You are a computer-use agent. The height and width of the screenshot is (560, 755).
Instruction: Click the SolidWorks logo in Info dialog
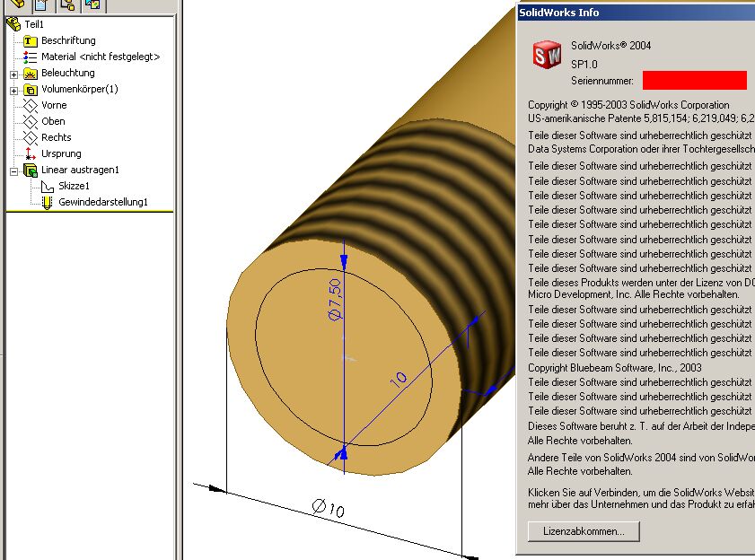point(547,55)
